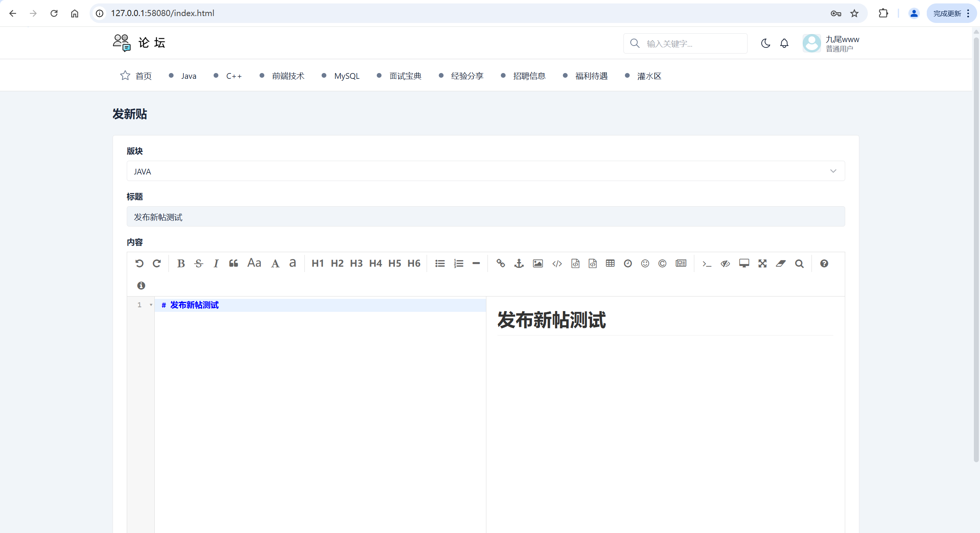Insert a horizontal rule line

pos(476,263)
